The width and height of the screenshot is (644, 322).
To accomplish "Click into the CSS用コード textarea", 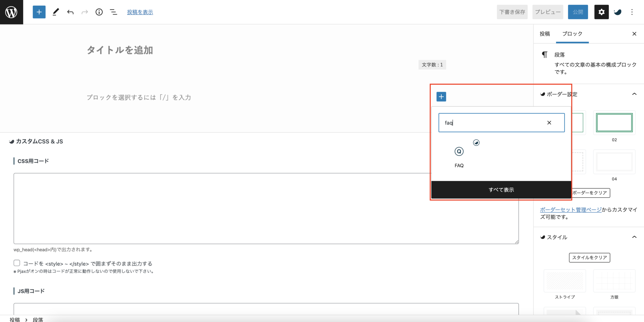I will 220,208.
